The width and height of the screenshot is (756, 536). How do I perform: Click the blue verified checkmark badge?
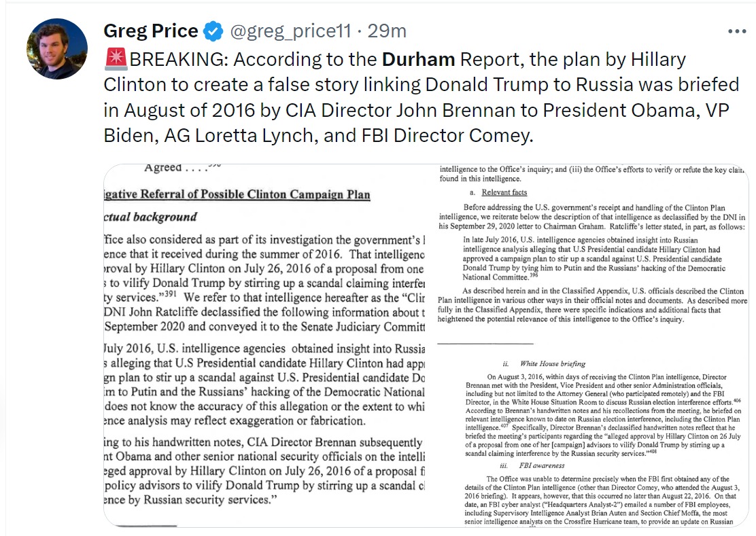coord(213,31)
